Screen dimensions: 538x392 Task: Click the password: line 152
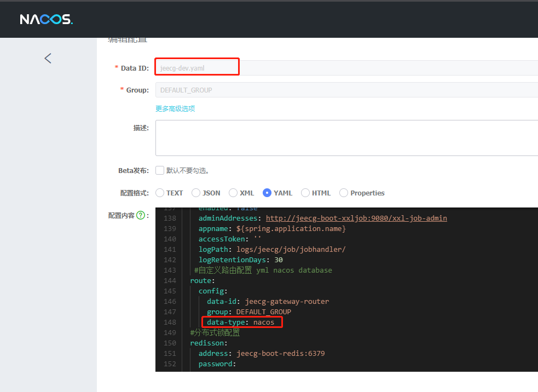217,364
